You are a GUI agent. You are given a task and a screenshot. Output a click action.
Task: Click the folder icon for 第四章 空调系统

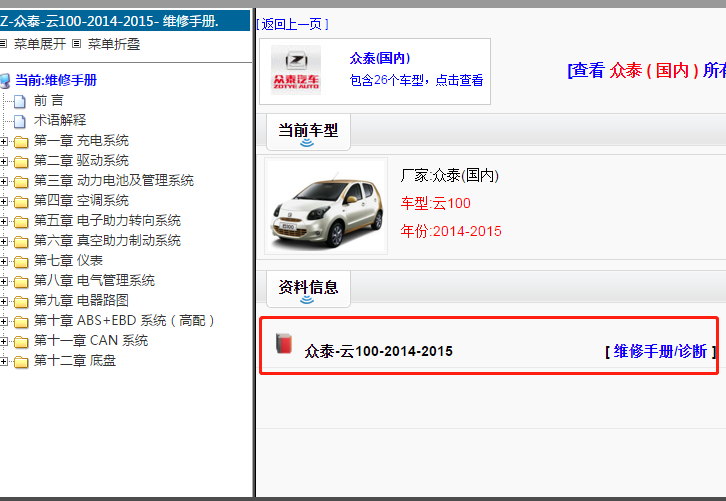21,201
